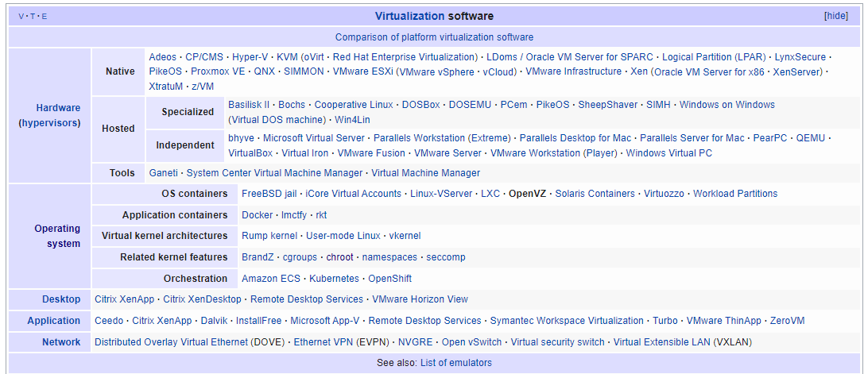Open the KVM link
The width and height of the screenshot is (868, 374).
tap(288, 57)
